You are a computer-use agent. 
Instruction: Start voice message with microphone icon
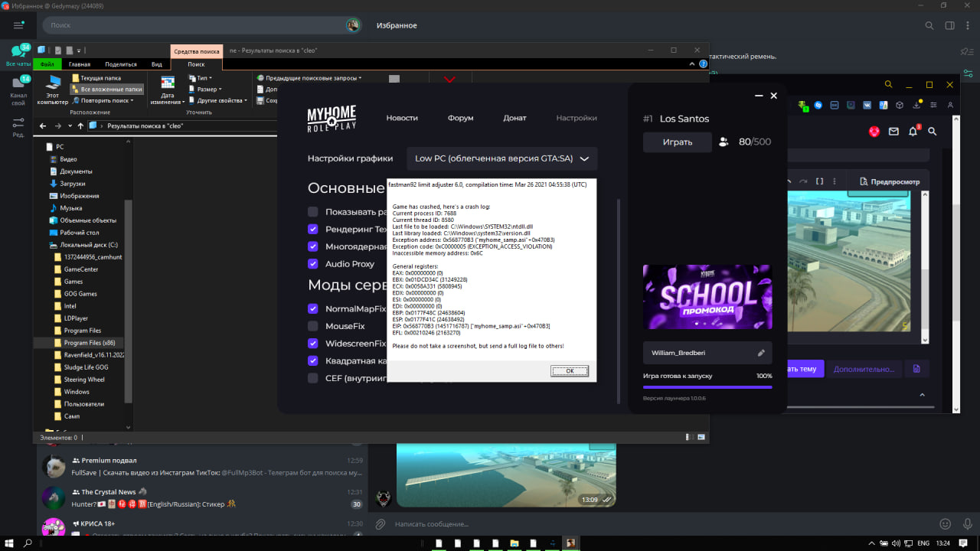click(x=966, y=524)
